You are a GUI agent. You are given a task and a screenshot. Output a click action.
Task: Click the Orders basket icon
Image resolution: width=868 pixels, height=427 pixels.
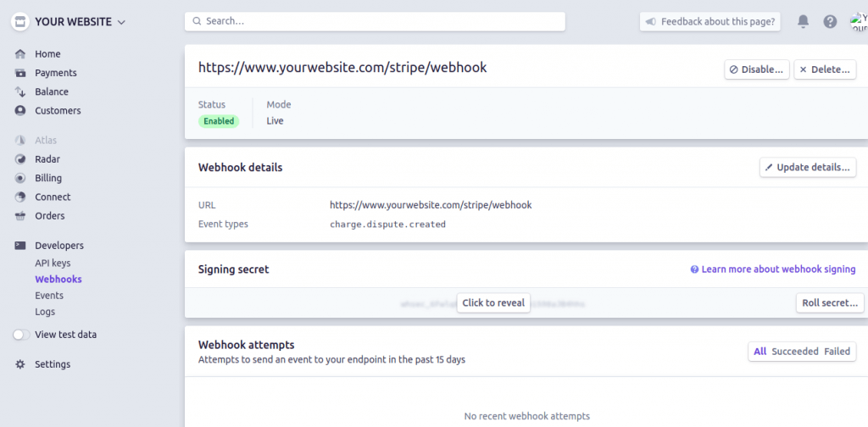20,216
